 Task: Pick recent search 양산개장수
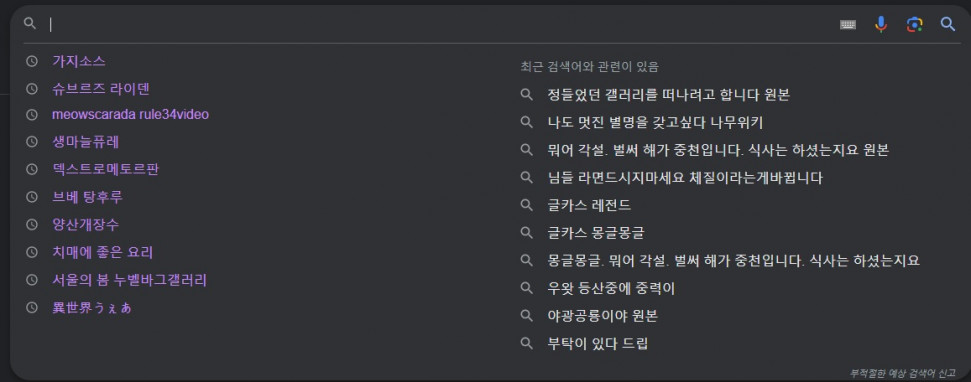(x=86, y=224)
